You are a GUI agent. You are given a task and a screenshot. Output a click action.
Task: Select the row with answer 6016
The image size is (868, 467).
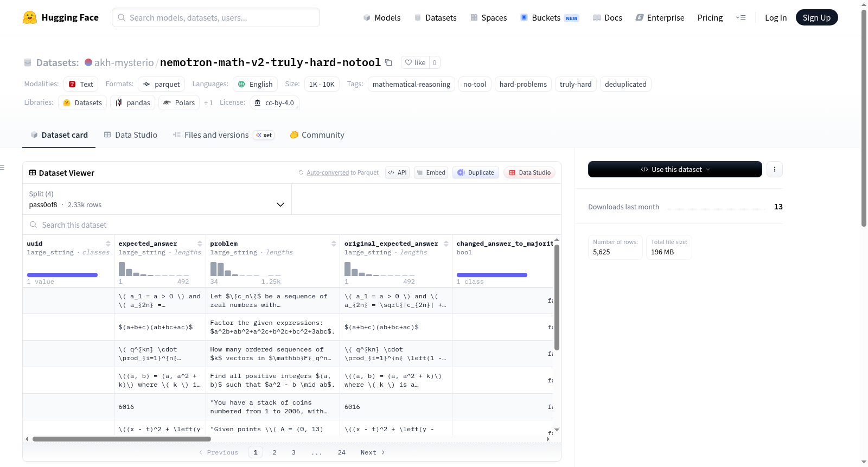click(x=288, y=407)
